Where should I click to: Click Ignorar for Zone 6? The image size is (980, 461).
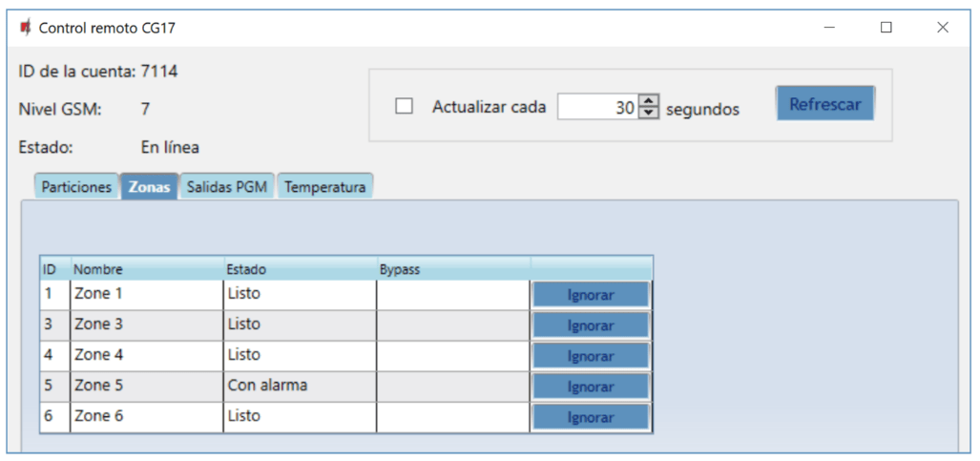coord(591,417)
